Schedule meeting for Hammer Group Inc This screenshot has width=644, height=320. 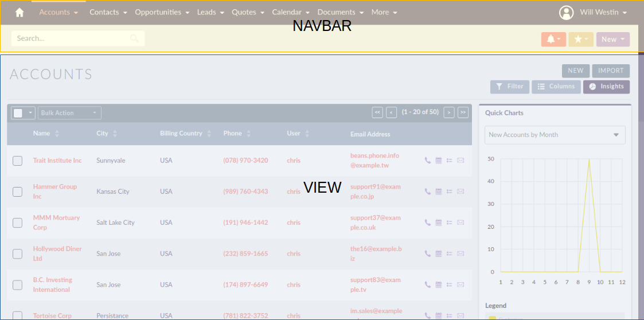coord(438,192)
